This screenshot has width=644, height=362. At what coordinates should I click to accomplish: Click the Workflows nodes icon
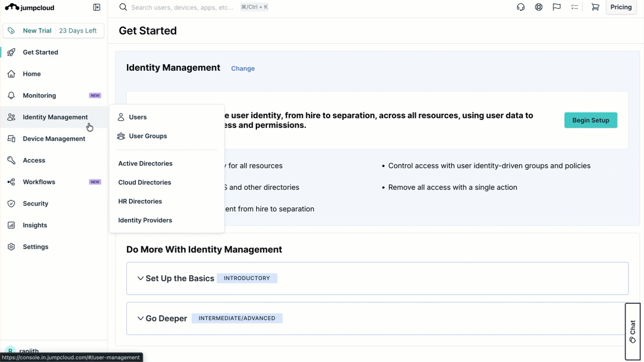(11, 182)
